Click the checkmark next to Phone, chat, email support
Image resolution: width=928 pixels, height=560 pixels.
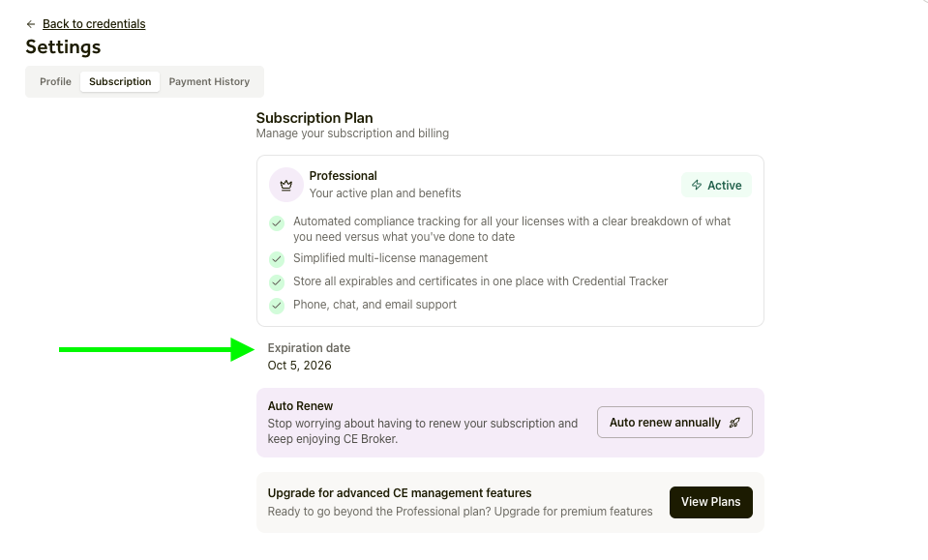pos(276,306)
